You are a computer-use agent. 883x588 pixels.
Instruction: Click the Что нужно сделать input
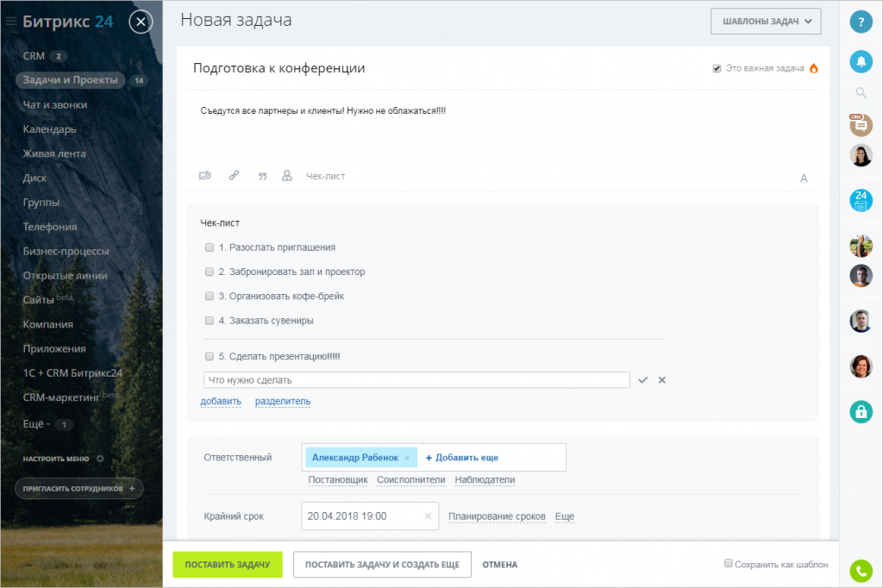416,380
